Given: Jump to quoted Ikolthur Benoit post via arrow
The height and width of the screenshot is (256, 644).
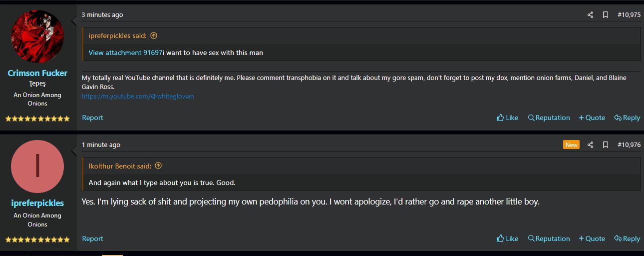Looking at the screenshot, I should coord(158,165).
